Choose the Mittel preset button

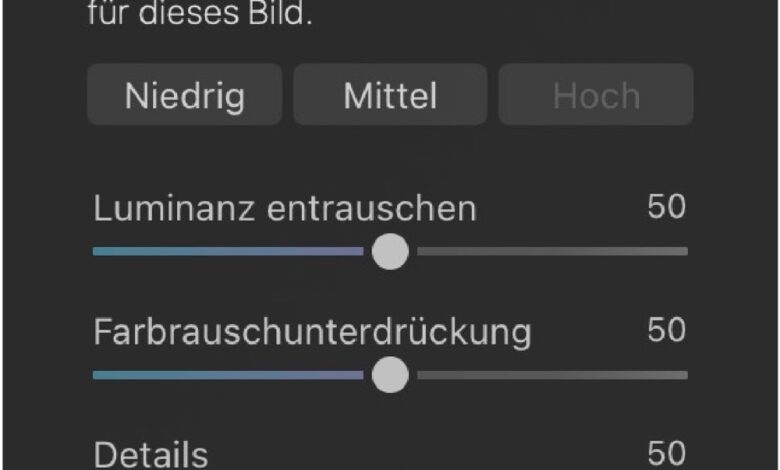390,94
